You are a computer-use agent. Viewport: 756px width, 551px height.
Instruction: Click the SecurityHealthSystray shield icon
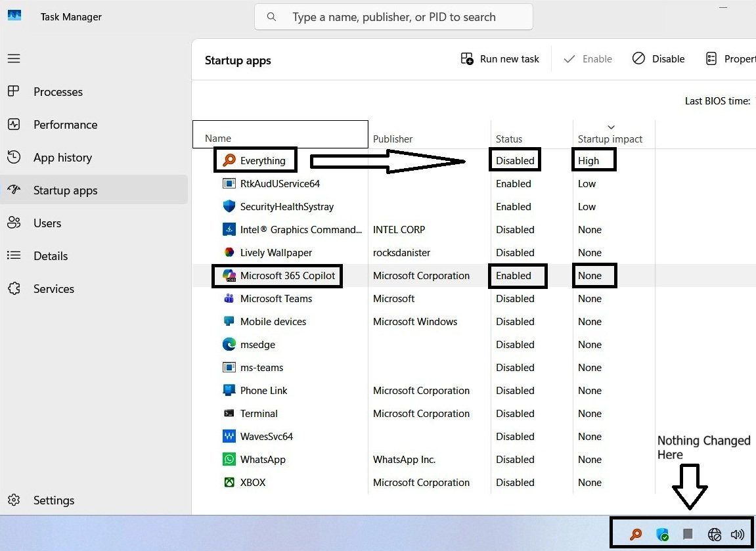coord(229,206)
